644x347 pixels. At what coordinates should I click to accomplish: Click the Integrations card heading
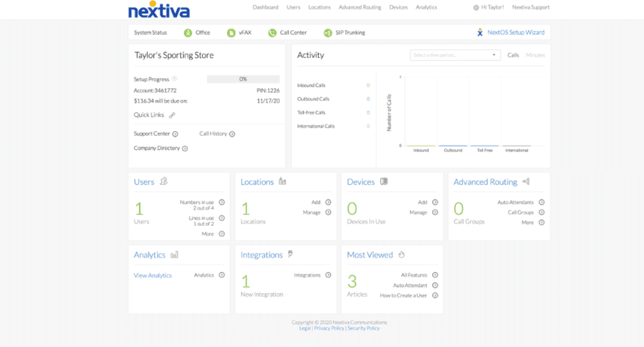[x=261, y=255]
